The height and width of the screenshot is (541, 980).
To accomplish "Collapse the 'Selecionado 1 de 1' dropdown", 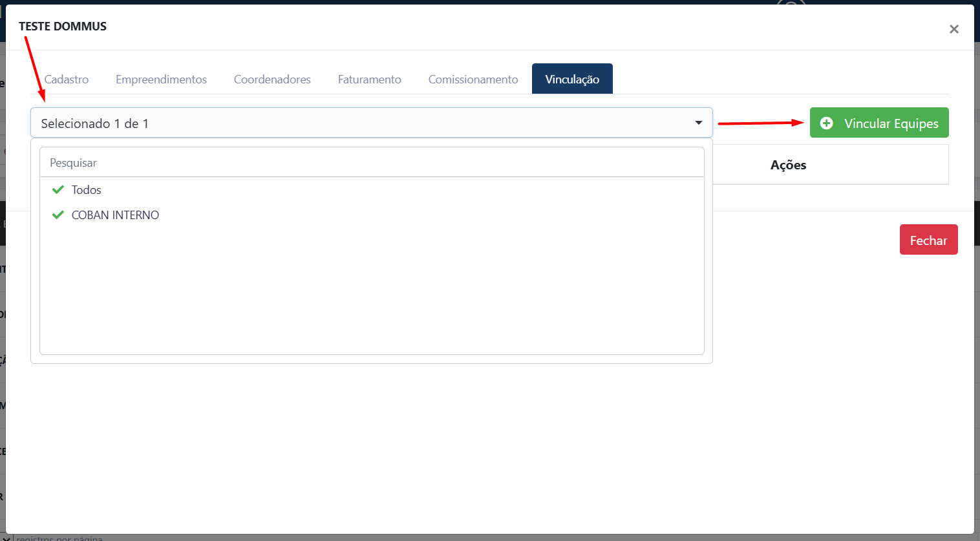I will tap(372, 123).
